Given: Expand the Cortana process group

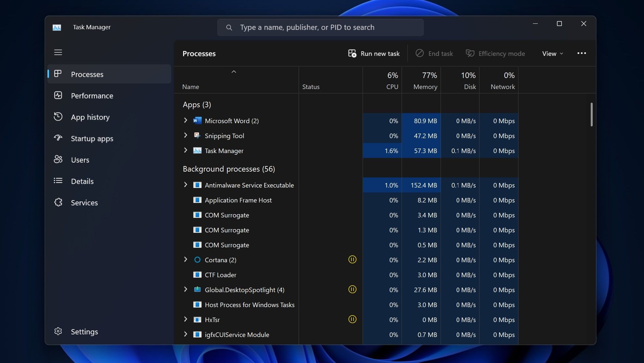Looking at the screenshot, I should pos(185,259).
